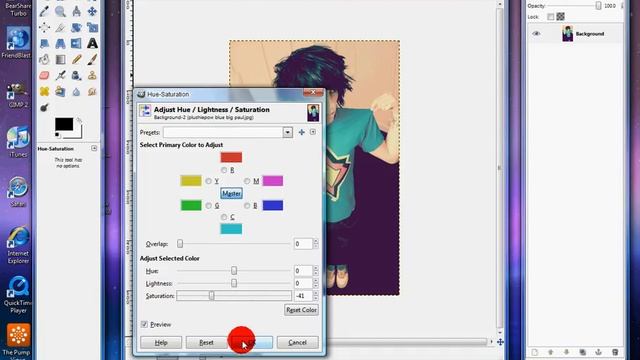Select the Clone stamp tool
640x360 pixels.
click(x=92, y=75)
